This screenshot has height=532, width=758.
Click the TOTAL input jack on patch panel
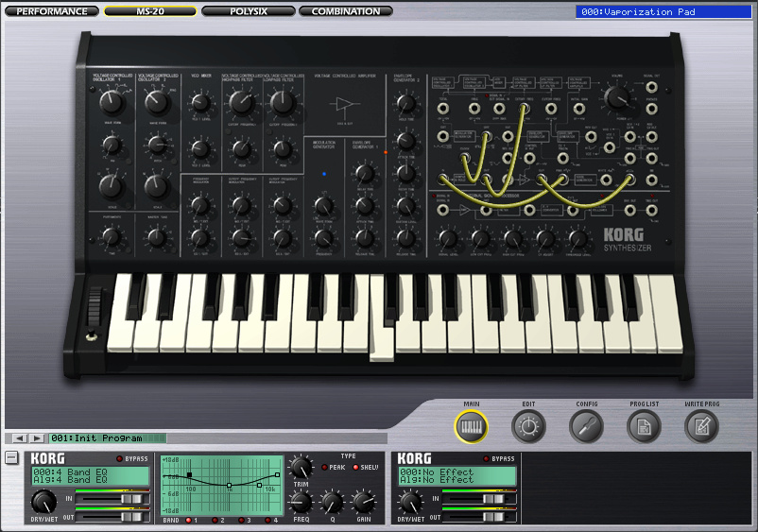point(443,109)
